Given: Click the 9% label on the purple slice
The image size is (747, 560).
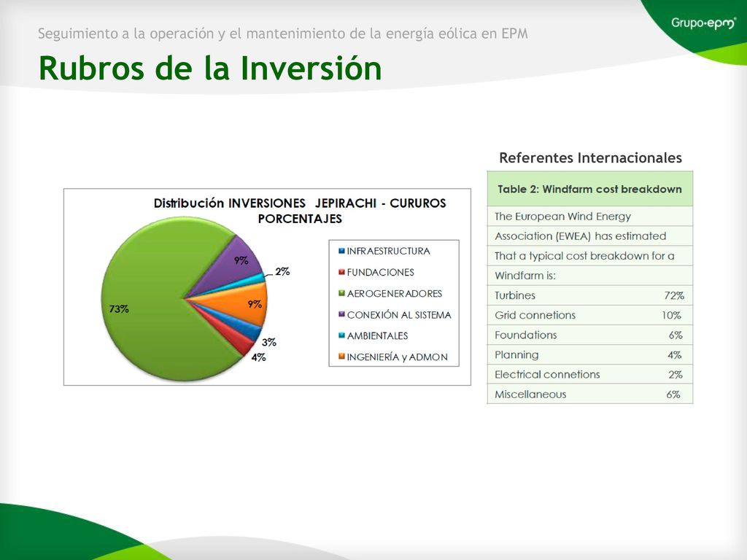Looking at the screenshot, I should pyautogui.click(x=241, y=260).
